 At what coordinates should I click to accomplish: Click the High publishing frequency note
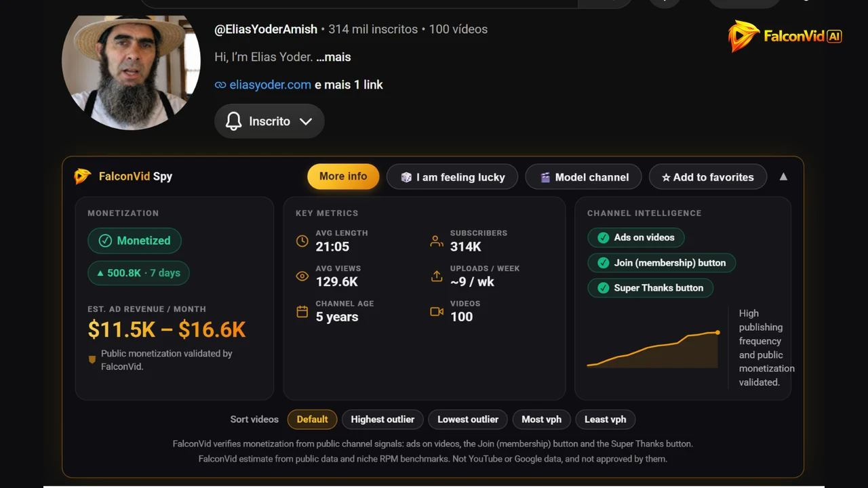[x=766, y=348]
